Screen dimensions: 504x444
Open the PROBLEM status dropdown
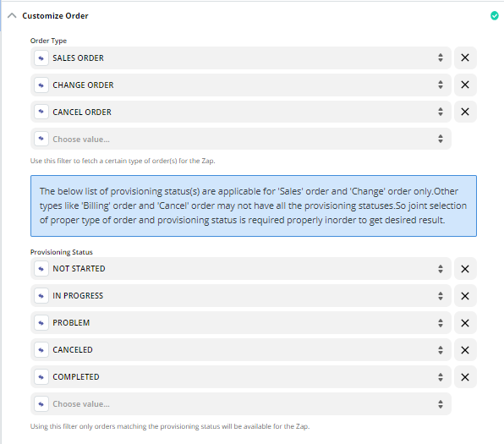241,323
